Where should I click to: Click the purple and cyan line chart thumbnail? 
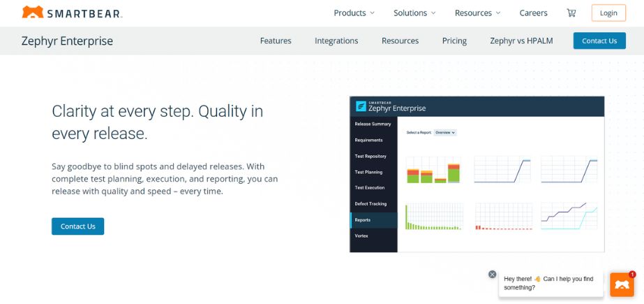(569, 216)
